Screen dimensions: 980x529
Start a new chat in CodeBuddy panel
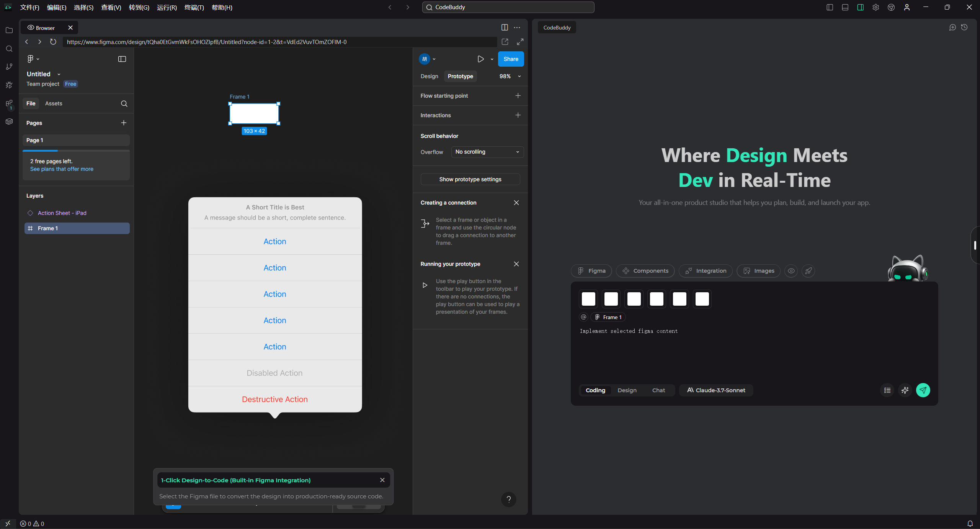click(952, 27)
